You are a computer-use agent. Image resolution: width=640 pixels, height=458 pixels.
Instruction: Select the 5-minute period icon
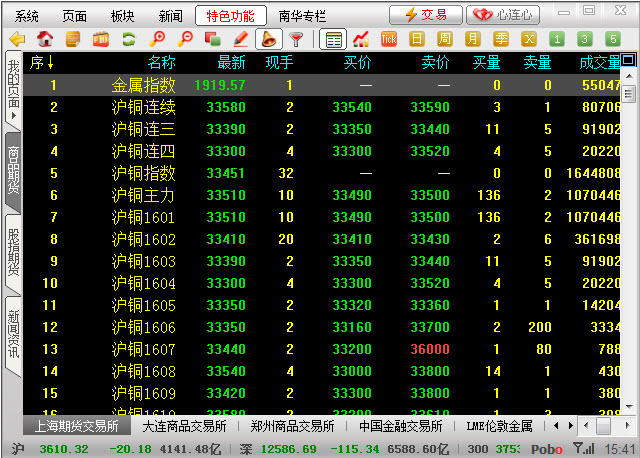[x=613, y=39]
